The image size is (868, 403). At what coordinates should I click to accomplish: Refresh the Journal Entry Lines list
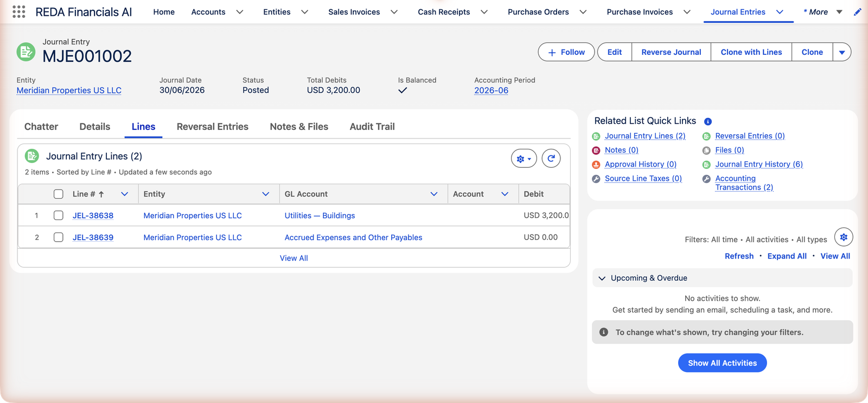551,159
